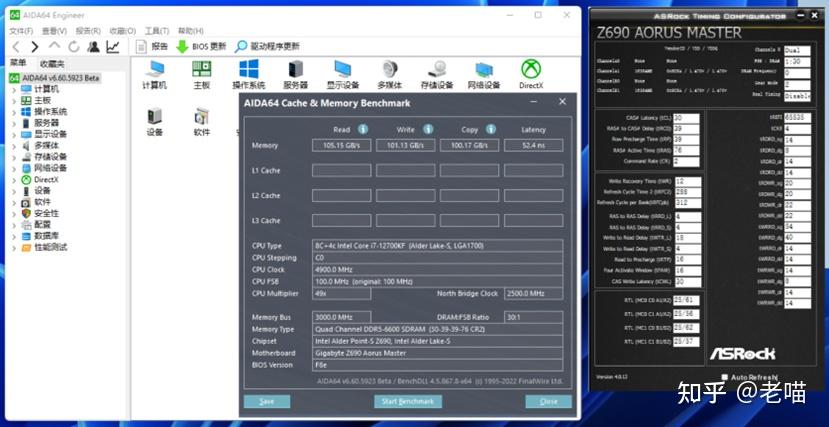Open the graph chart toolbar icon
This screenshot has width=829, height=427.
(113, 47)
